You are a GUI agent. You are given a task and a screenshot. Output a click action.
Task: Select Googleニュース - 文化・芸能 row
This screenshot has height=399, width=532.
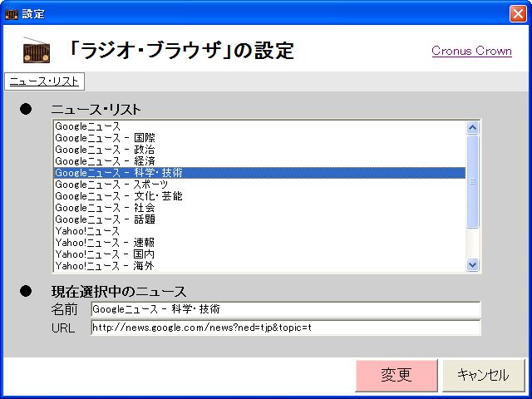click(259, 196)
